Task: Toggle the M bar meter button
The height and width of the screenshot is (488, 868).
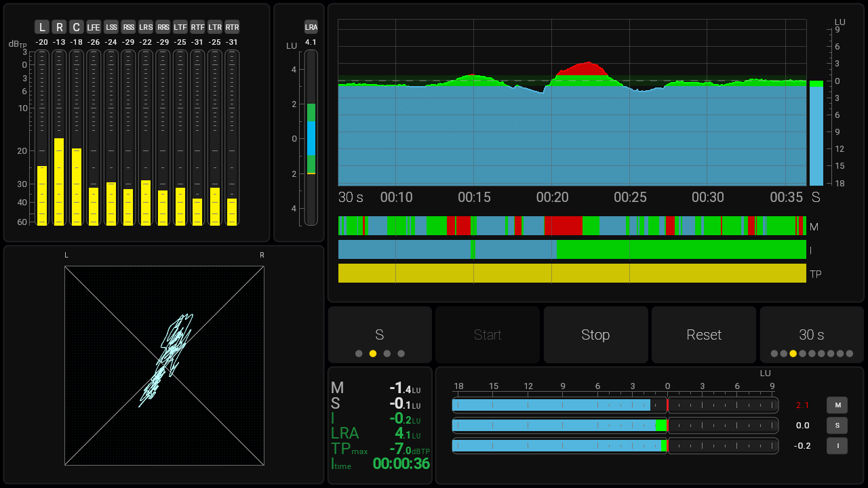Action: tap(837, 405)
